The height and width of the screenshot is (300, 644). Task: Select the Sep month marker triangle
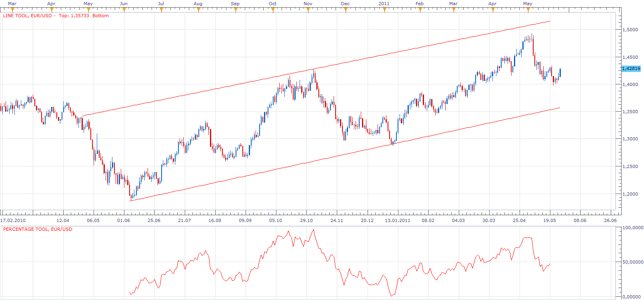pos(236,10)
